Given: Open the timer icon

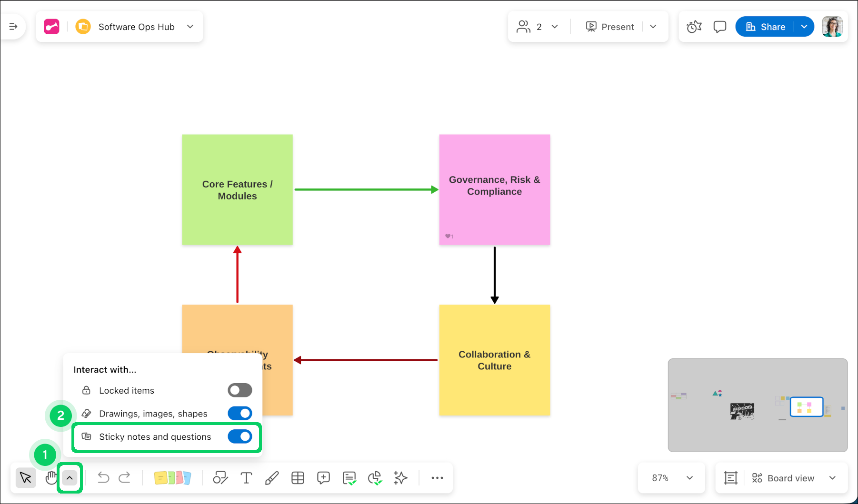Looking at the screenshot, I should click(694, 27).
